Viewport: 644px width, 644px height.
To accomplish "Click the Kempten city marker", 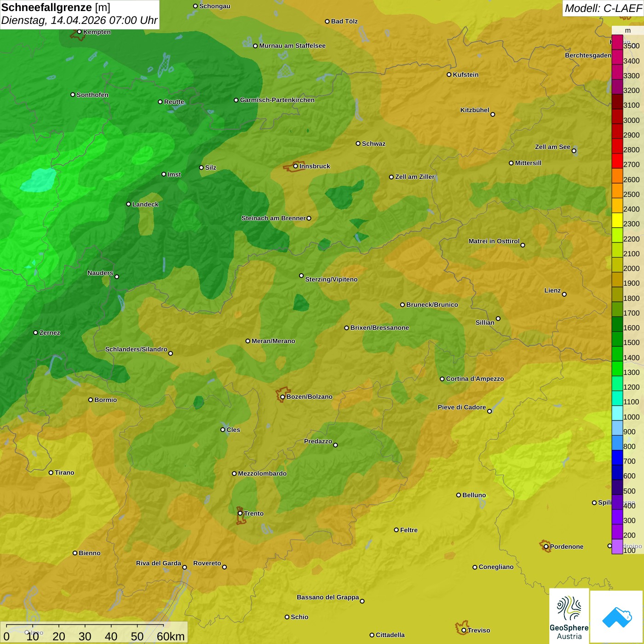I will tap(79, 32).
